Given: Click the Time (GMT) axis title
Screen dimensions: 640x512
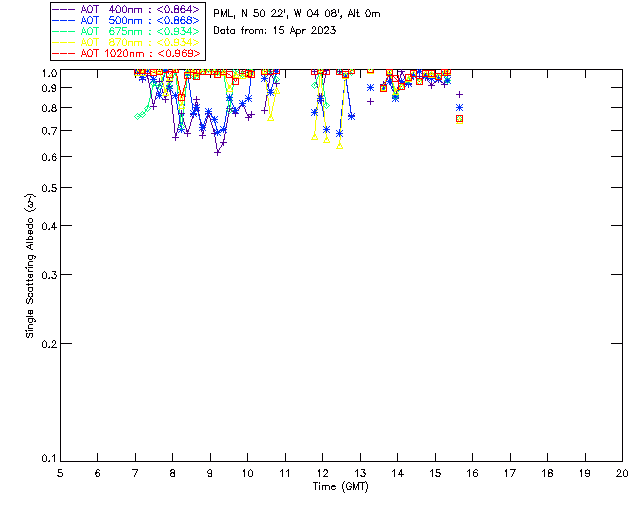Looking at the screenshot, I should tap(341, 486).
